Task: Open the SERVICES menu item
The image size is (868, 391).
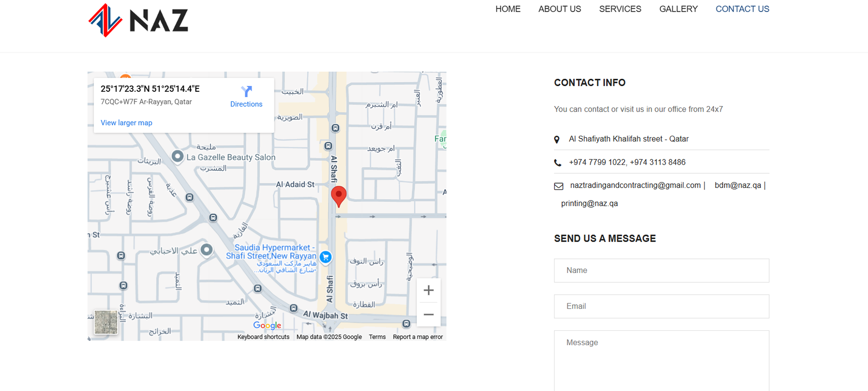Action: 620,9
